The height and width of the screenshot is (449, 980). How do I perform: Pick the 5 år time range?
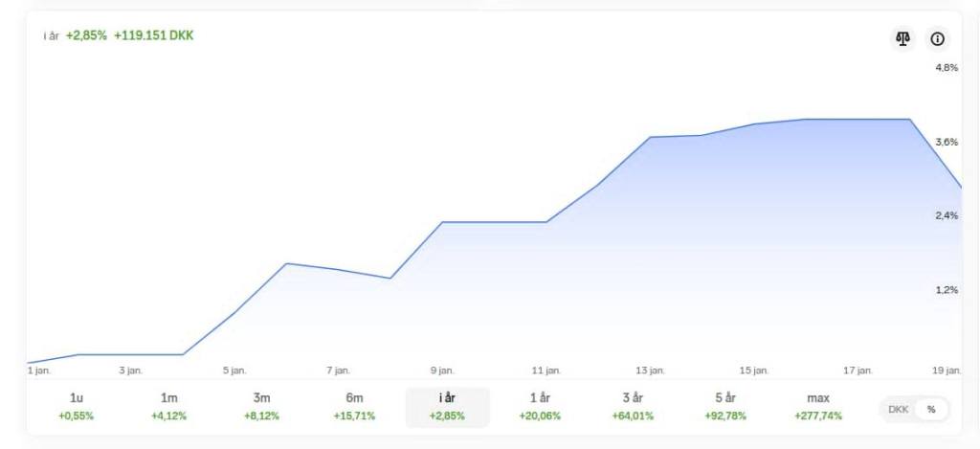(x=725, y=406)
